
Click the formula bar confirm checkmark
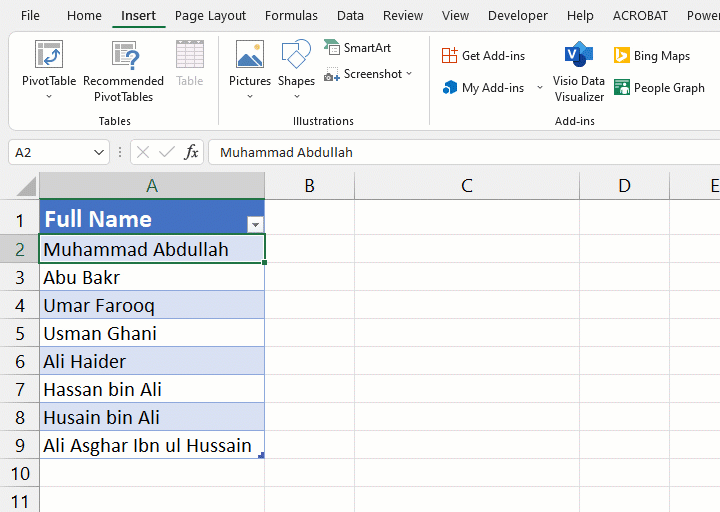pyautogui.click(x=166, y=152)
